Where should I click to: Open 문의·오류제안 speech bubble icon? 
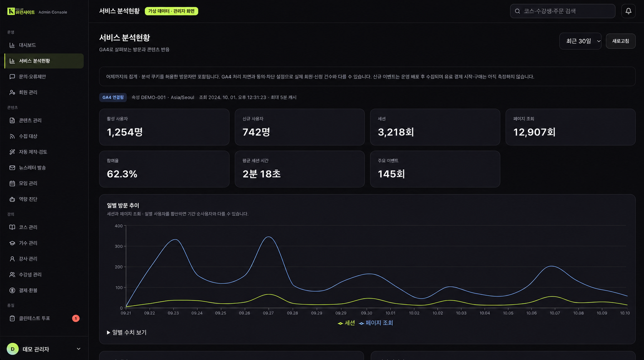[12, 77]
